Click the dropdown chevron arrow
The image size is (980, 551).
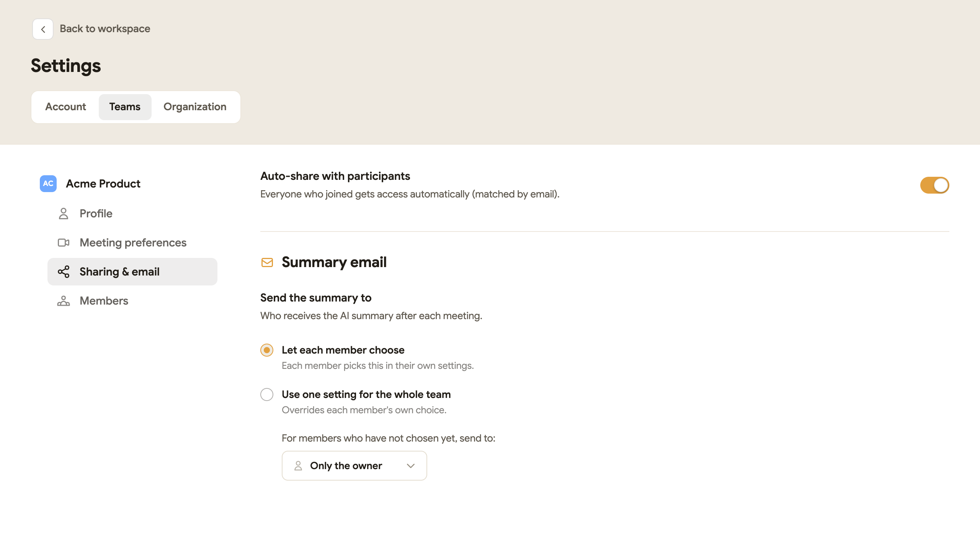411,466
